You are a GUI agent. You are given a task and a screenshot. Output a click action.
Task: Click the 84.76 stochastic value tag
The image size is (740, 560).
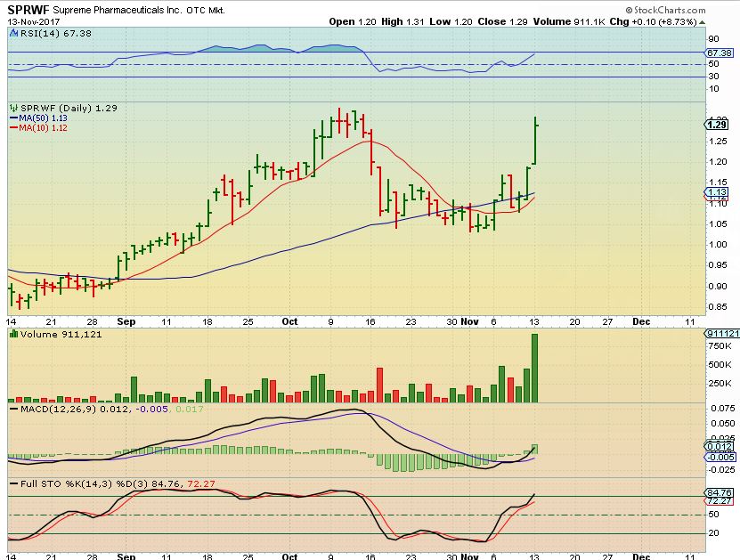(x=720, y=492)
